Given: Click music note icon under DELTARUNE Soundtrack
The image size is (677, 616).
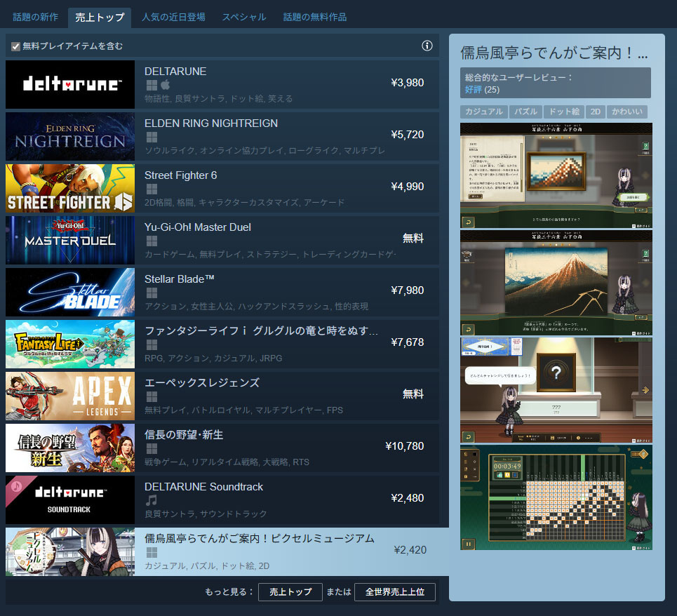Looking at the screenshot, I should coord(151,500).
